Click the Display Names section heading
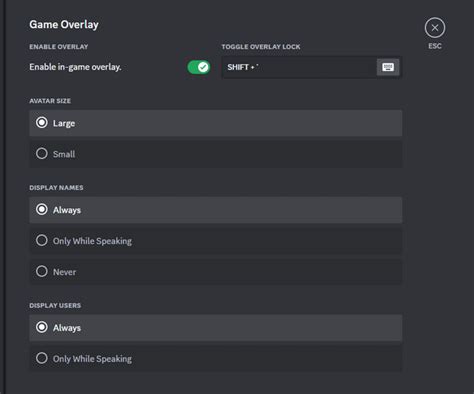Image resolution: width=474 pixels, height=394 pixels. (56, 188)
